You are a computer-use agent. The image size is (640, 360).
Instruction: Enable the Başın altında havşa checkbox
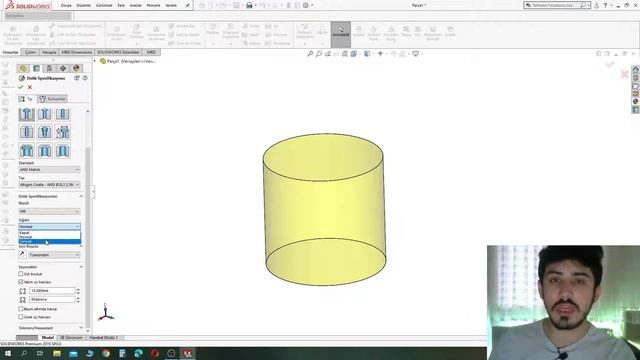click(21, 309)
